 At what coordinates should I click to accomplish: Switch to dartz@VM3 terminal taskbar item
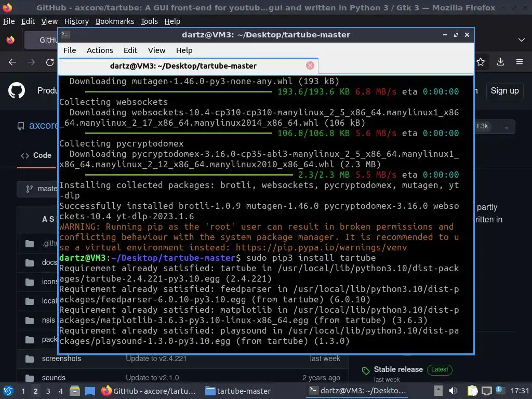pyautogui.click(x=357, y=391)
